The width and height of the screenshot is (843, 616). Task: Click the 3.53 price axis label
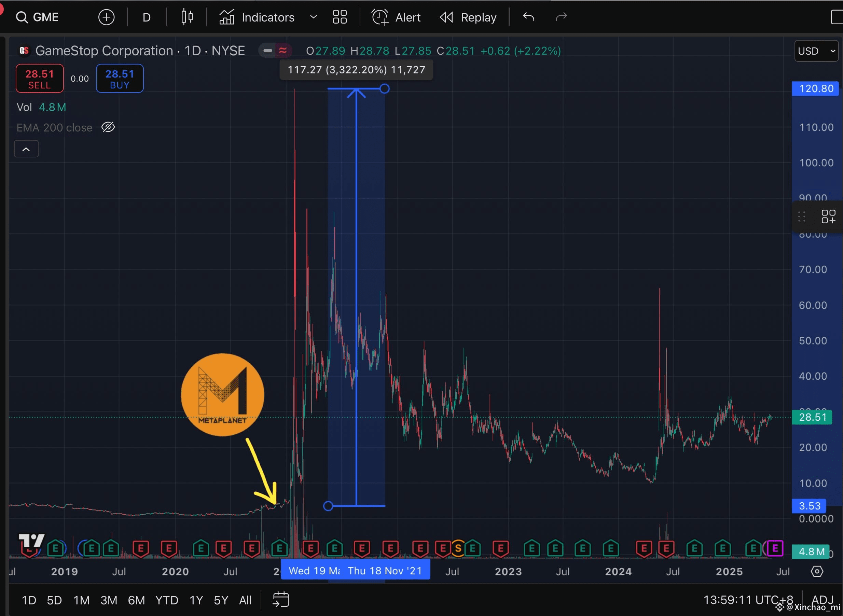(x=810, y=506)
